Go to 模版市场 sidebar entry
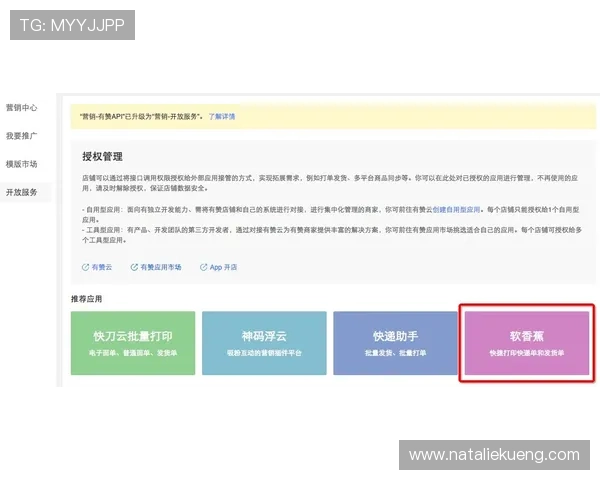This screenshot has width=600, height=480. click(21, 164)
